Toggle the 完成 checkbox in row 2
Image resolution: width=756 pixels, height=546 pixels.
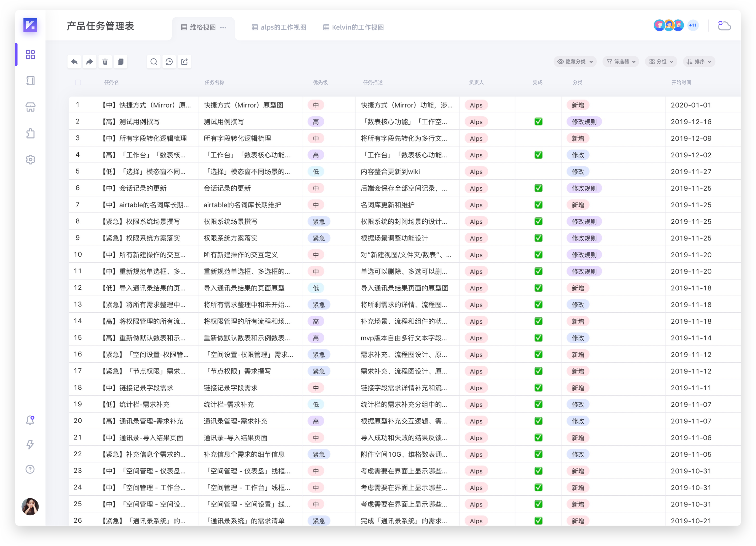538,122
